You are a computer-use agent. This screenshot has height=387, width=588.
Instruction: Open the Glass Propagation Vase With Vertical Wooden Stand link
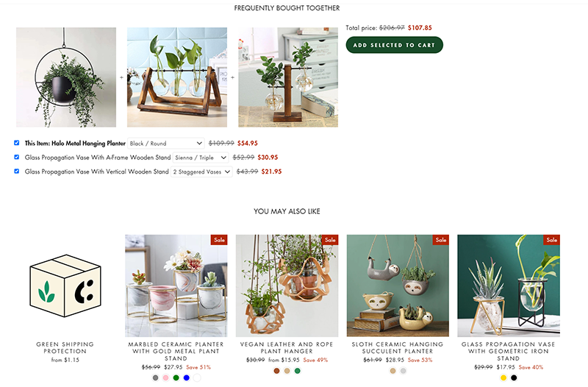coord(97,171)
